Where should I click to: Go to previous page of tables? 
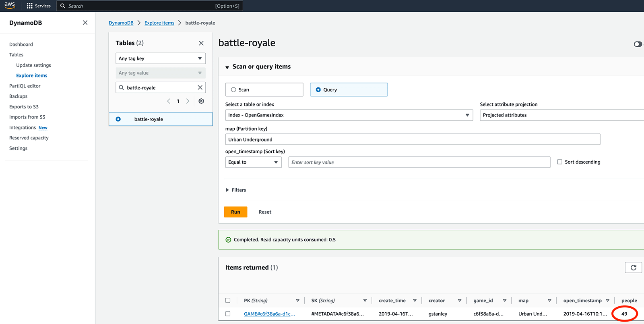tap(169, 101)
